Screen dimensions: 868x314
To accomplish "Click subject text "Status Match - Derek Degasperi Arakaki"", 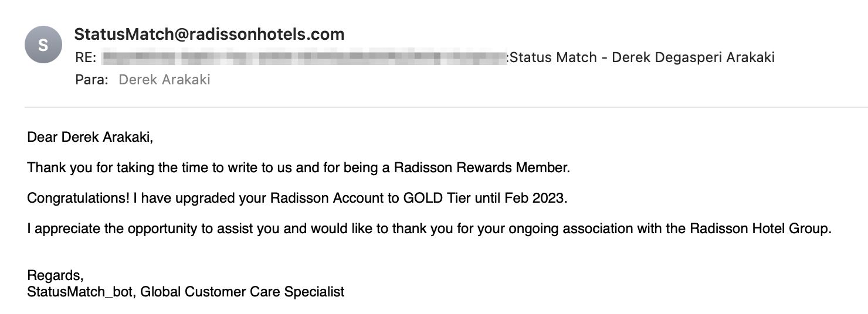I will 643,57.
